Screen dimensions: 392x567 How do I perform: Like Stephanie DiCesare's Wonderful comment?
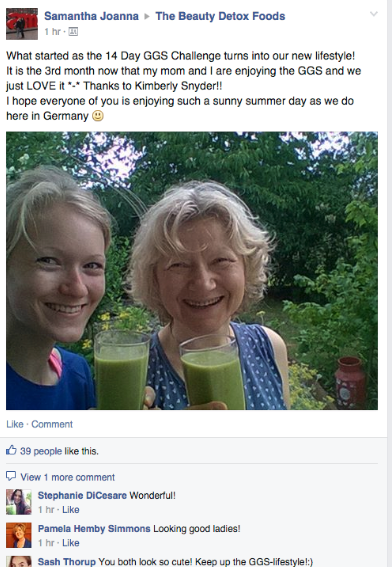coord(71,510)
